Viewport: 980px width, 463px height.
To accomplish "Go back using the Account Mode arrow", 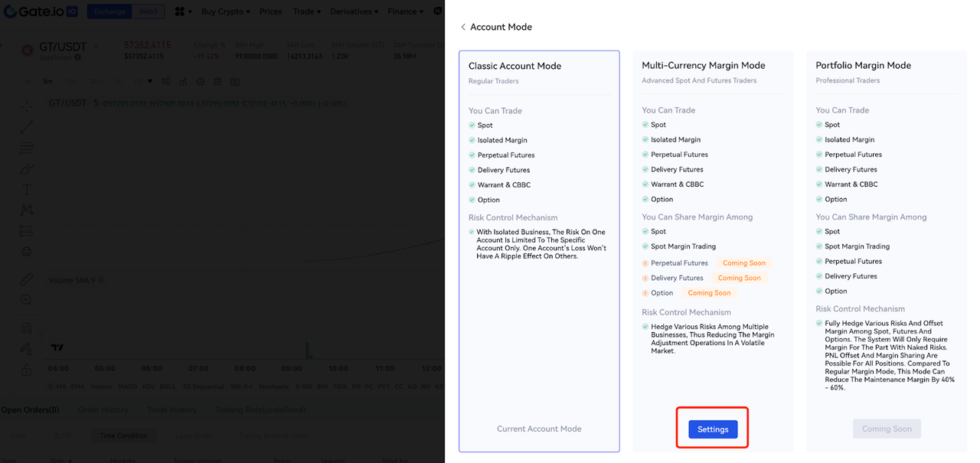I will click(x=463, y=27).
